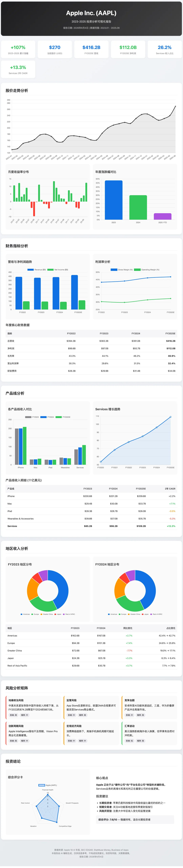Click the FY2025E data point on Services growth line
Viewport: 183px width, 868px height.
(170, 417)
